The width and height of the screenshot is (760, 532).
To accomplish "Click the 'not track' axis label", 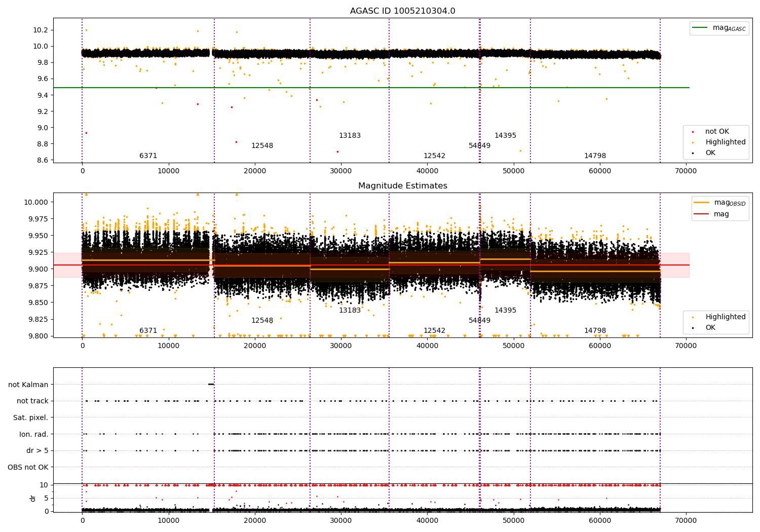I will (32, 401).
